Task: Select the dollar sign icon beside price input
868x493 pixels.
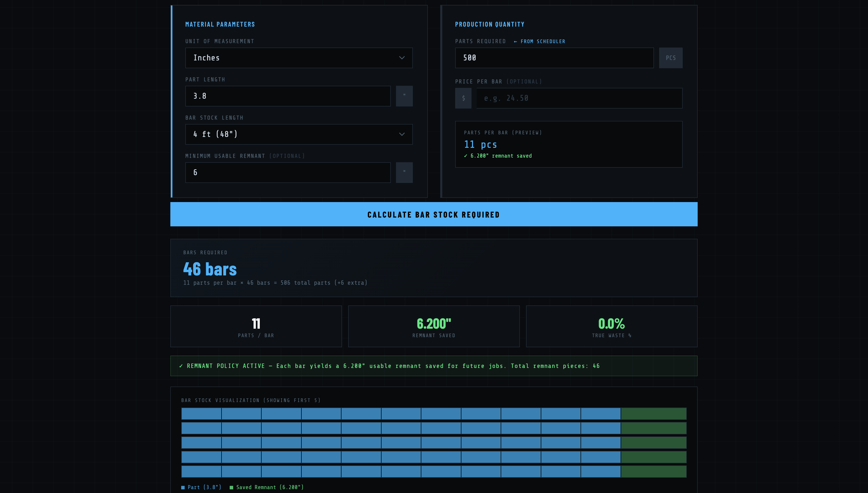Action: pyautogui.click(x=463, y=98)
